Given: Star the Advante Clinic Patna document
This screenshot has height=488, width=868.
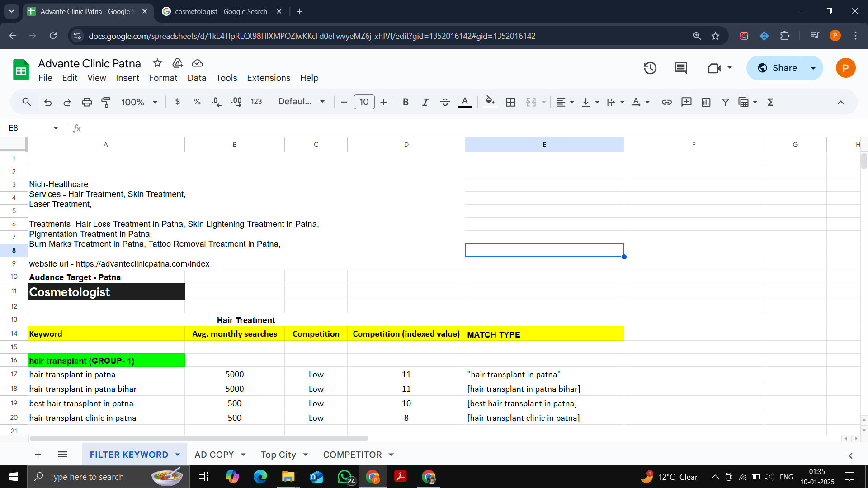Looking at the screenshot, I should pos(157,63).
